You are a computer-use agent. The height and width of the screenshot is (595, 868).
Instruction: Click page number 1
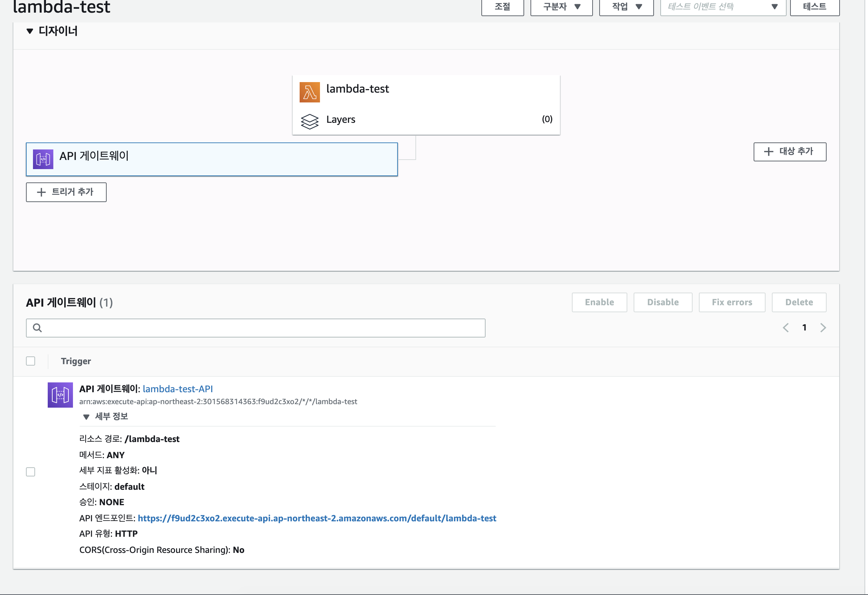pos(804,328)
